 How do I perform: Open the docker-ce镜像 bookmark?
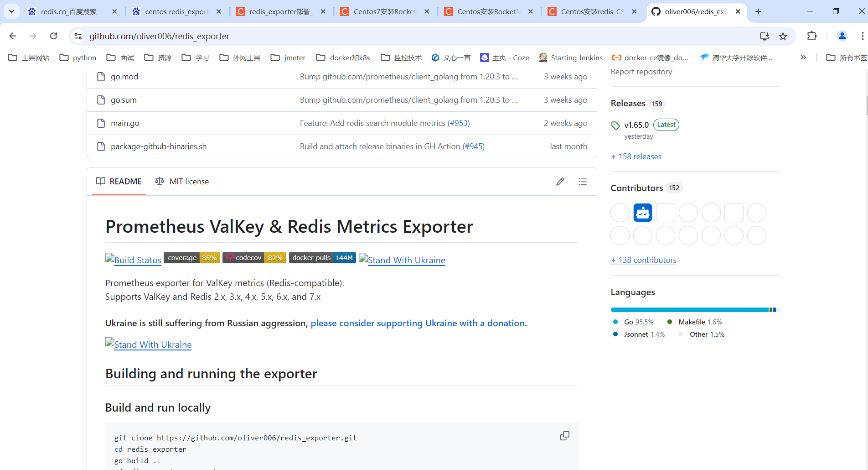click(x=650, y=57)
